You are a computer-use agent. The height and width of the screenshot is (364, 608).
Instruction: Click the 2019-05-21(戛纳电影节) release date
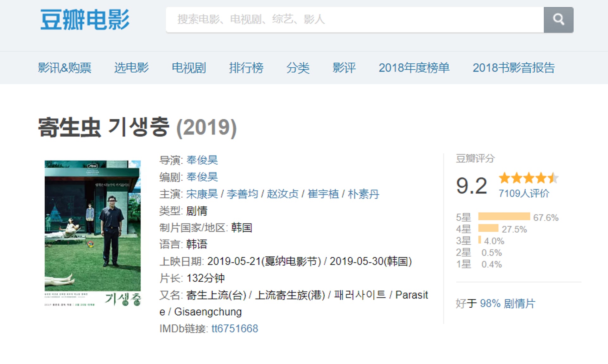[264, 261]
